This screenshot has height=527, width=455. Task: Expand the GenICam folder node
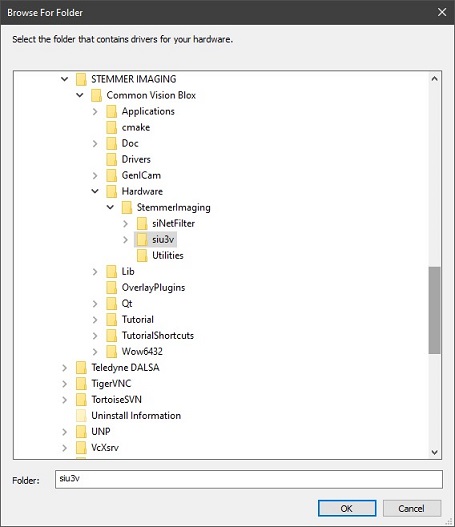tap(95, 175)
